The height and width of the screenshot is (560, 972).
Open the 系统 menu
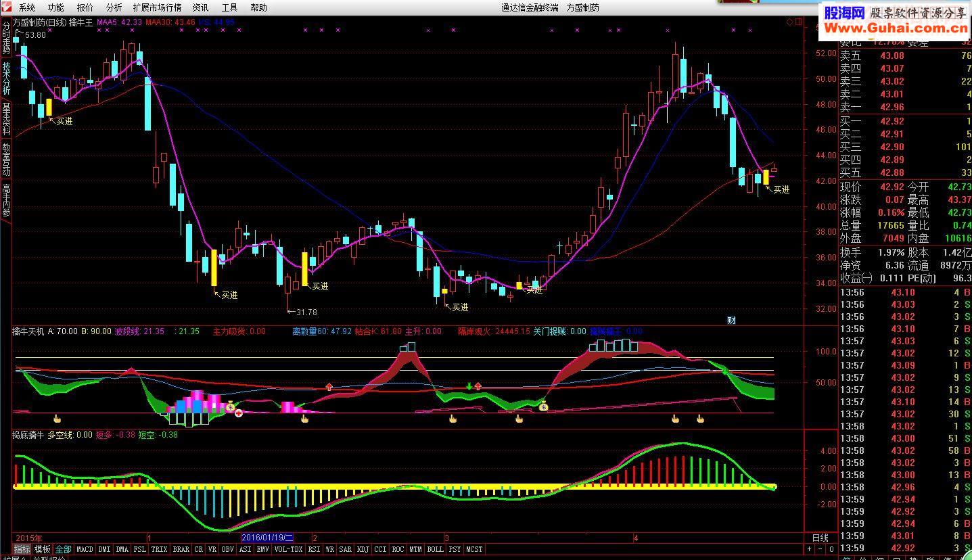27,7
